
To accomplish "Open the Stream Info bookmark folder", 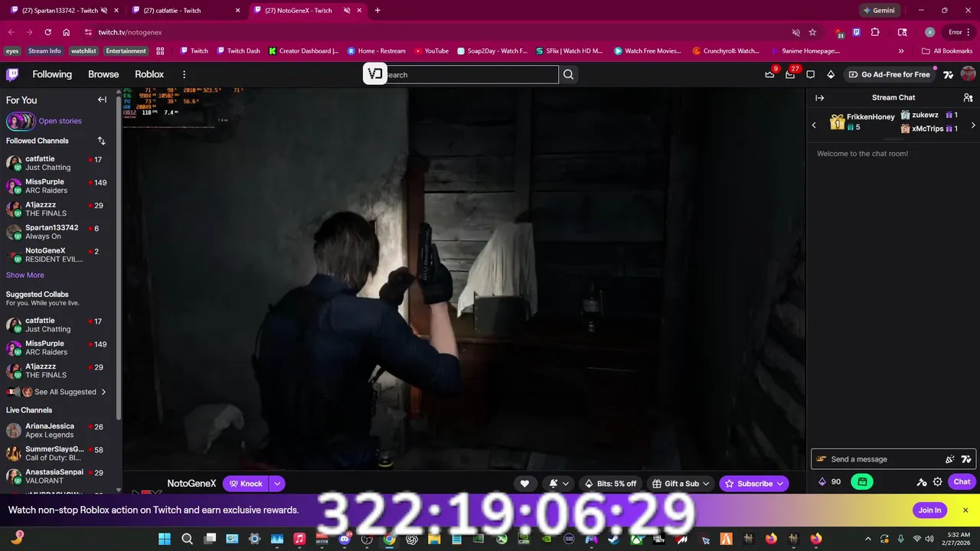I will click(44, 51).
